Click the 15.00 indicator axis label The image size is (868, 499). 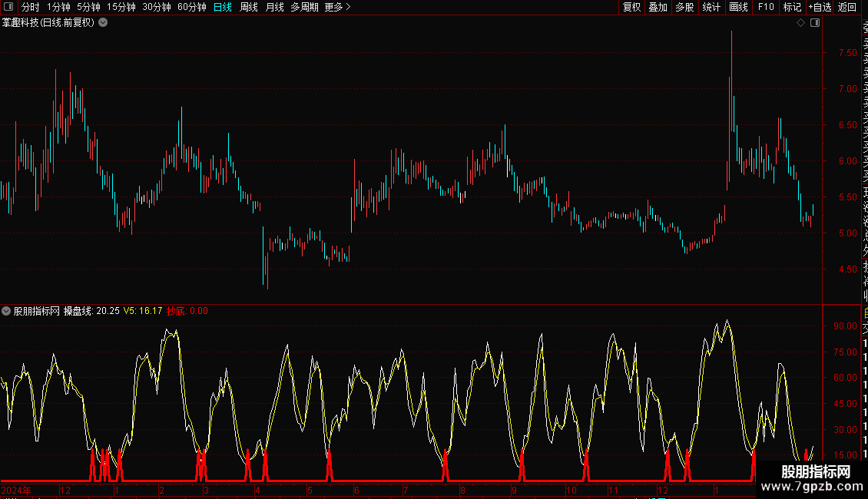tap(845, 455)
